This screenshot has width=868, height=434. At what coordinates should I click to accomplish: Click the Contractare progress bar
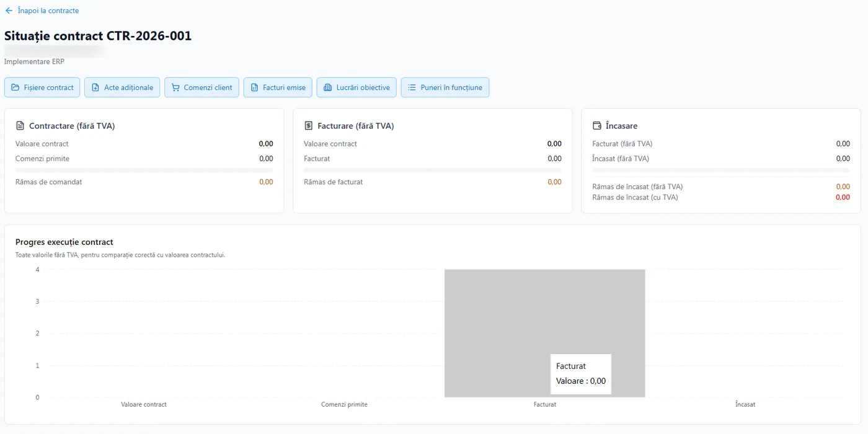pos(144,170)
